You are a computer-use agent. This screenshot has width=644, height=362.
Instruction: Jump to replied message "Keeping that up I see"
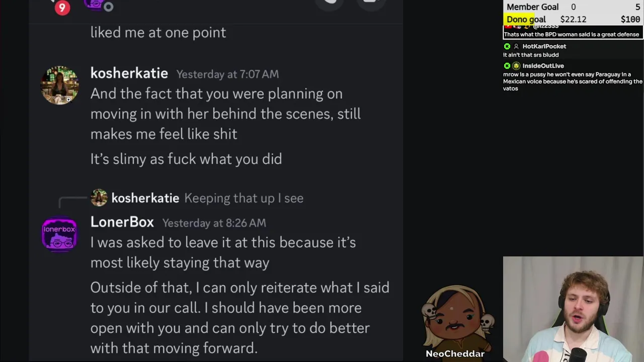(244, 198)
